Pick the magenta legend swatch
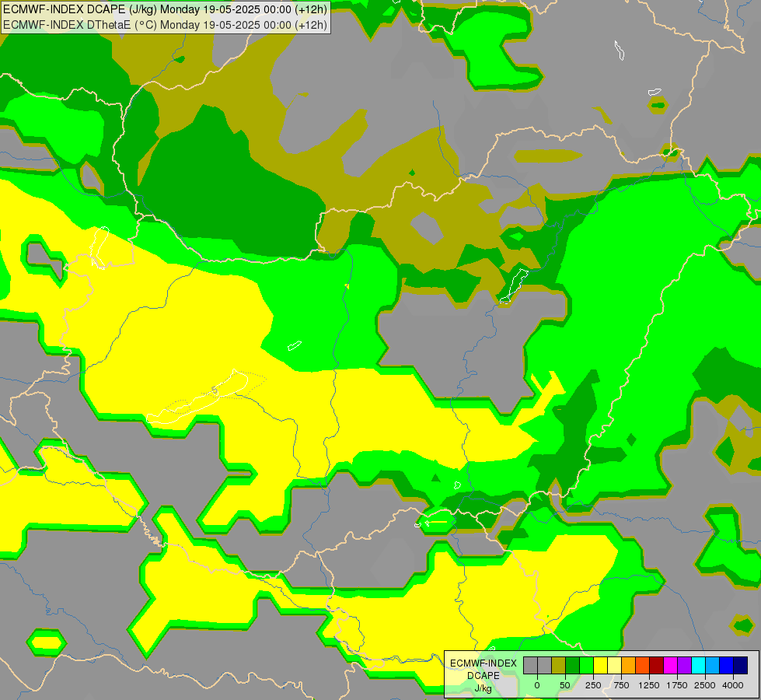This screenshot has width=761, height=700. pos(670,665)
